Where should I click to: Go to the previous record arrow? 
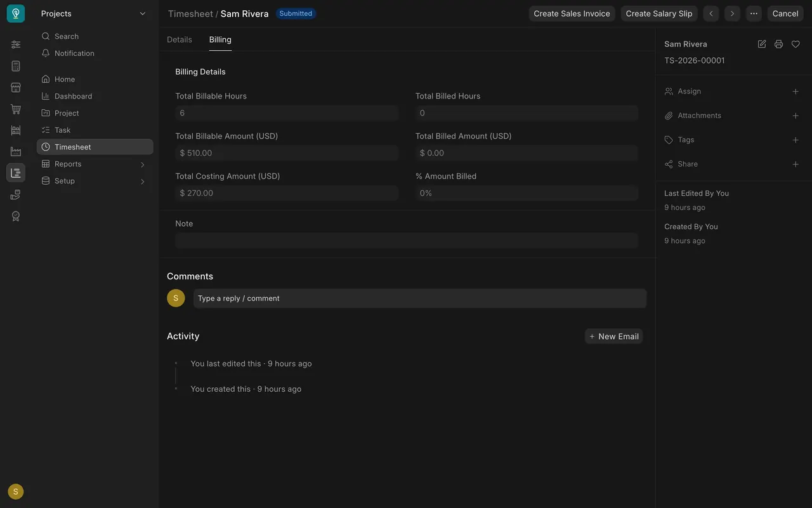click(711, 13)
